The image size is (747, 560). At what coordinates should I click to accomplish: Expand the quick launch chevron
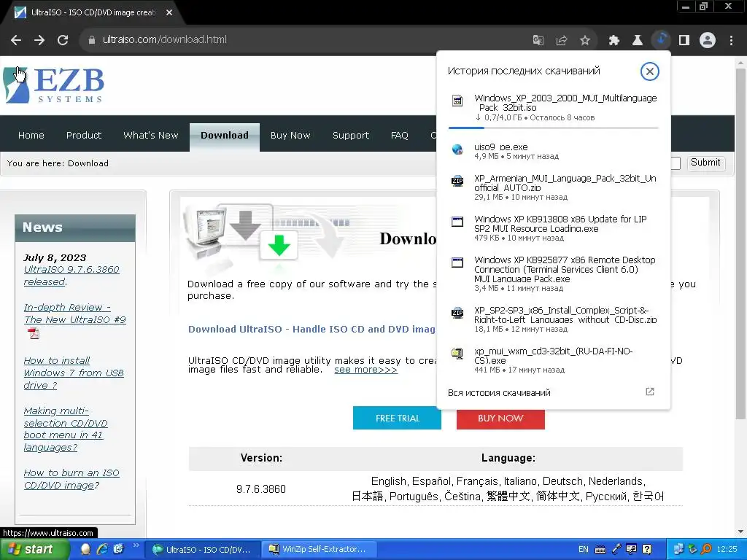click(x=136, y=545)
